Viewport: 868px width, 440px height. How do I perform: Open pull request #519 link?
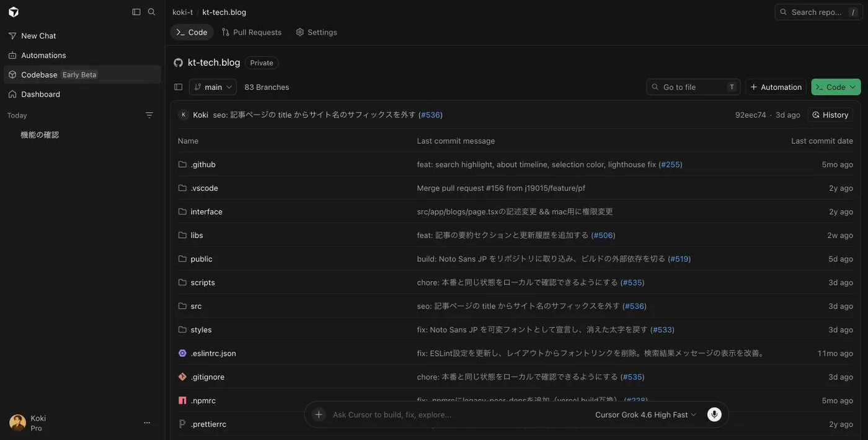point(680,258)
